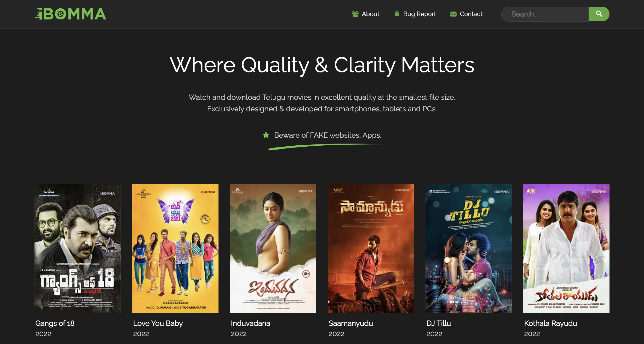Click the green search magnifier button

click(x=599, y=14)
